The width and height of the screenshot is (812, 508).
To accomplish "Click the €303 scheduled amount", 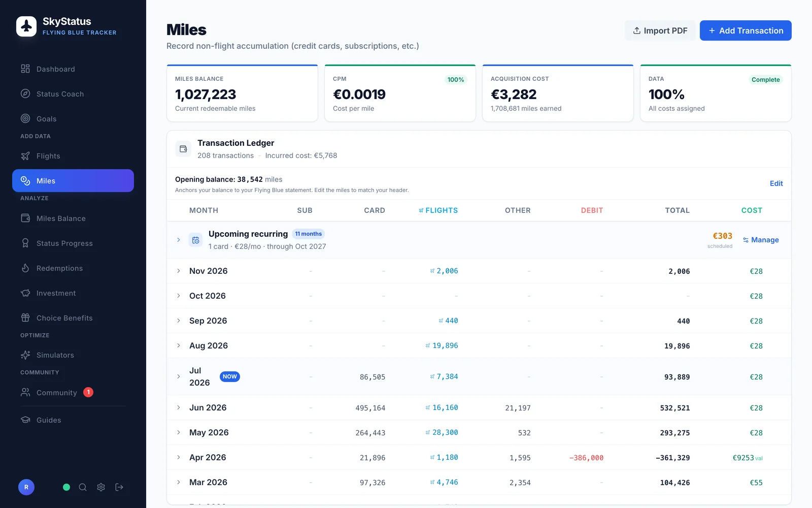I will [x=722, y=236].
